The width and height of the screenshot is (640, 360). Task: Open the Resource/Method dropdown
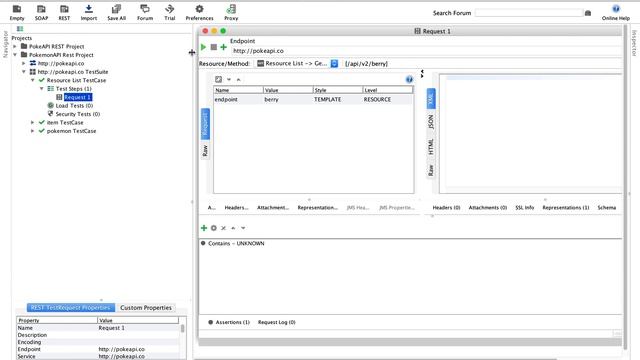(x=334, y=64)
